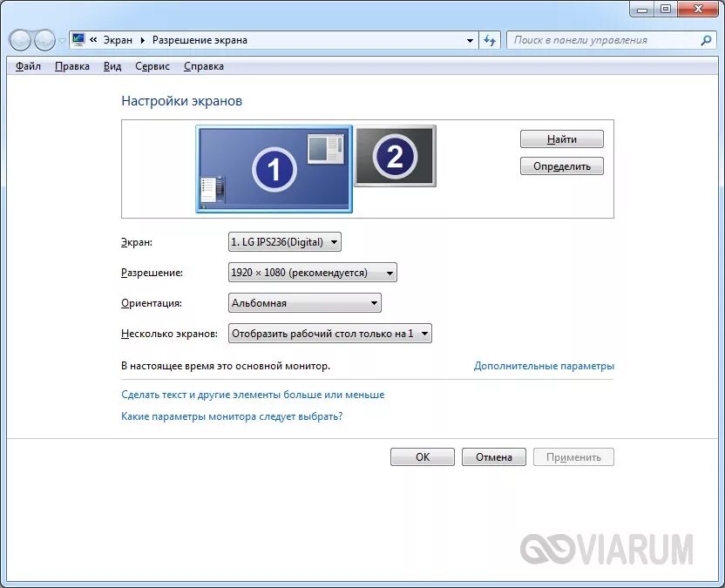Click the Найти button
The height and width of the screenshot is (588, 725).
[x=562, y=139]
